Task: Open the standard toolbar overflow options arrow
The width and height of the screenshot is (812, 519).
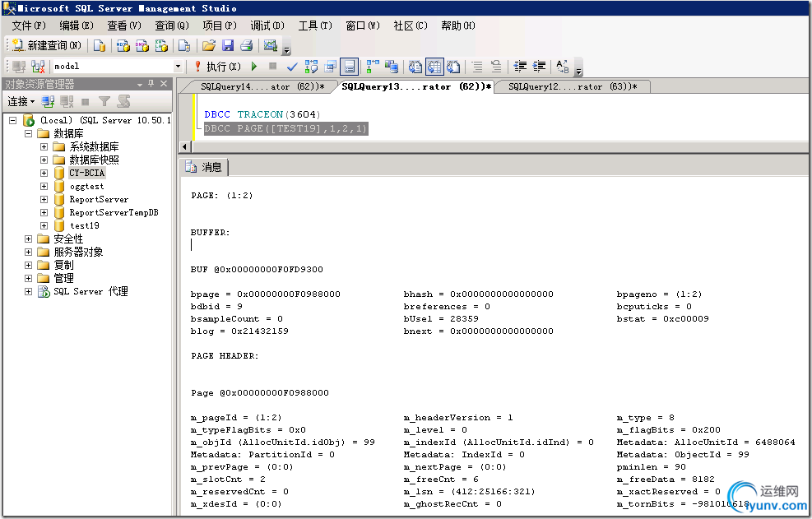Action: [286, 49]
